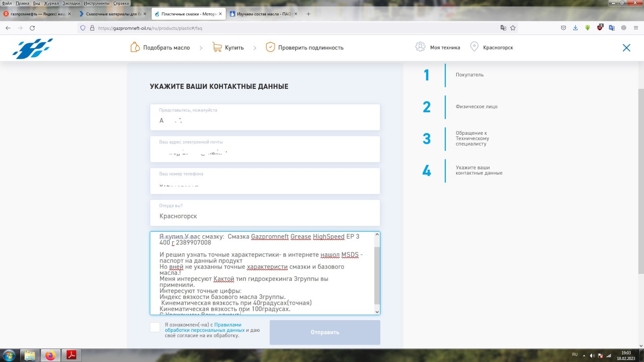The image size is (644, 362).
Task: Click Проверить подлинность link
Action: [311, 47]
